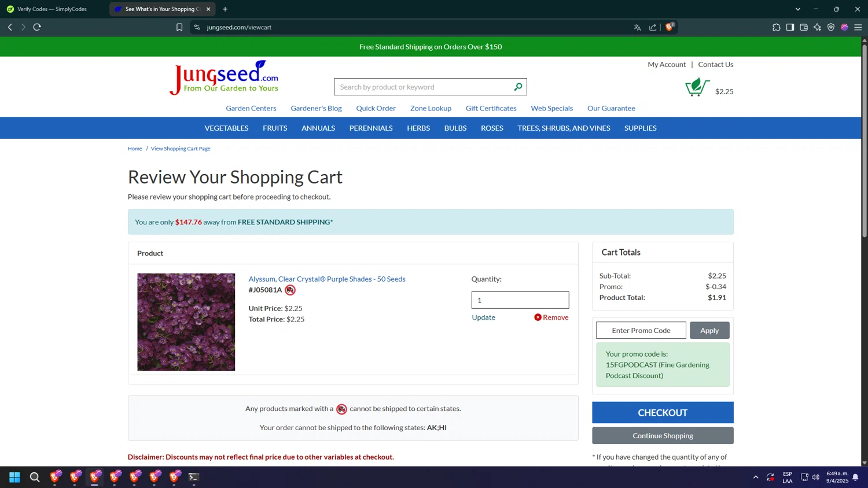868x488 pixels.
Task: Click the Alyssum purple flowers thumbnail
Action: coord(186,322)
